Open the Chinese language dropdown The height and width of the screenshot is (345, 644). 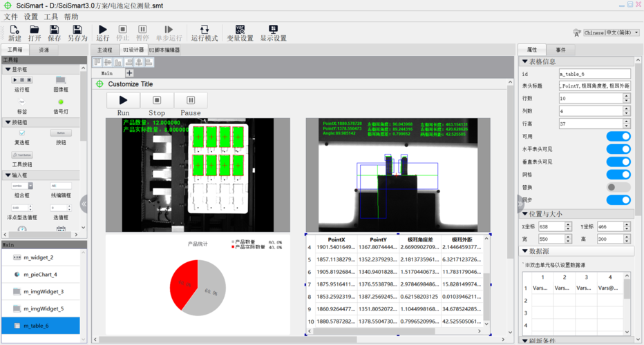click(612, 32)
